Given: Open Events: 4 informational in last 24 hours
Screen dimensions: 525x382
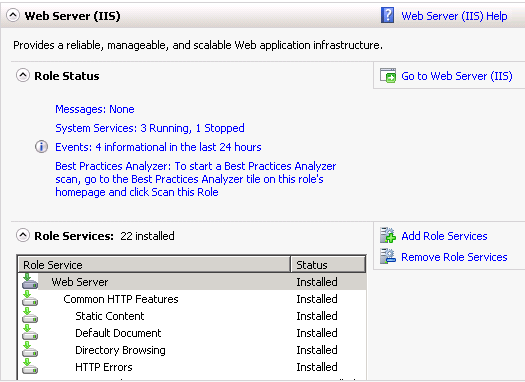Looking at the screenshot, I should point(158,147).
